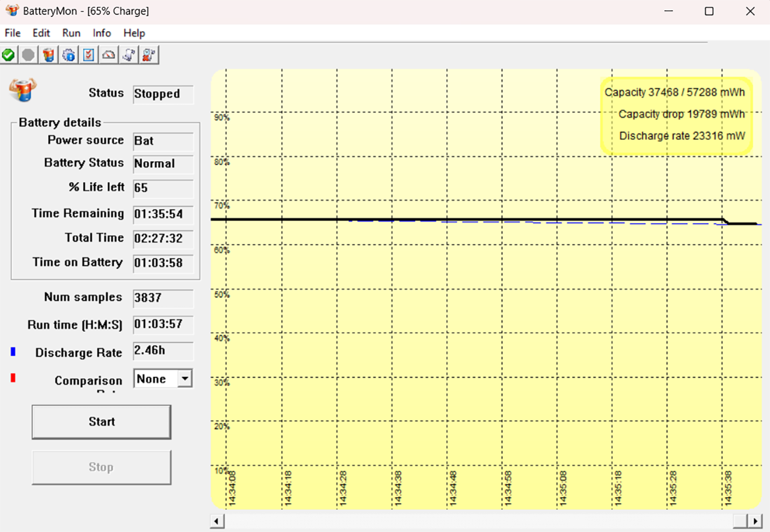Click the BatteryMon logo beside Status

[x=22, y=90]
